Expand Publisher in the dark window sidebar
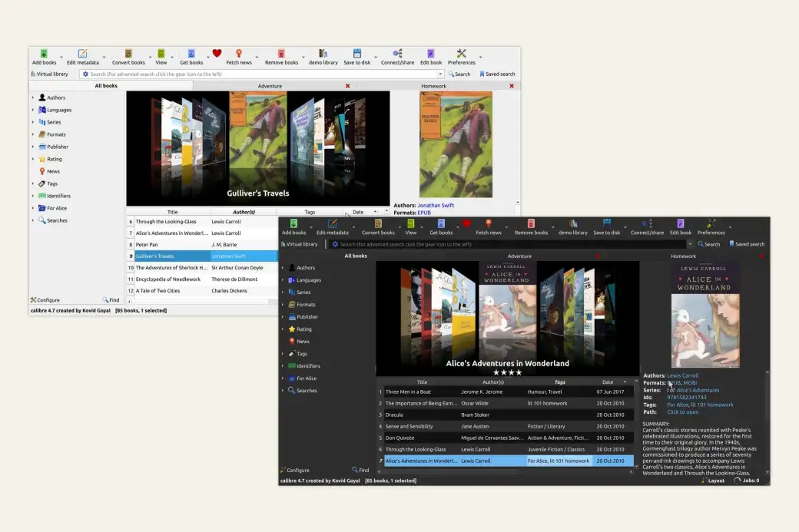Viewport: 799px width, 532px height. pyautogui.click(x=283, y=316)
